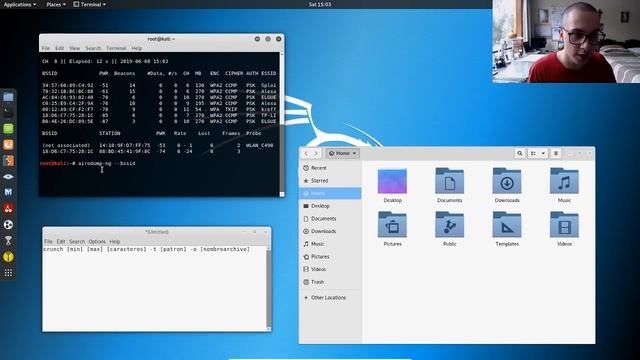Show all applications grid in dock
This screenshot has width=640, height=360.
pyautogui.click(x=8, y=273)
